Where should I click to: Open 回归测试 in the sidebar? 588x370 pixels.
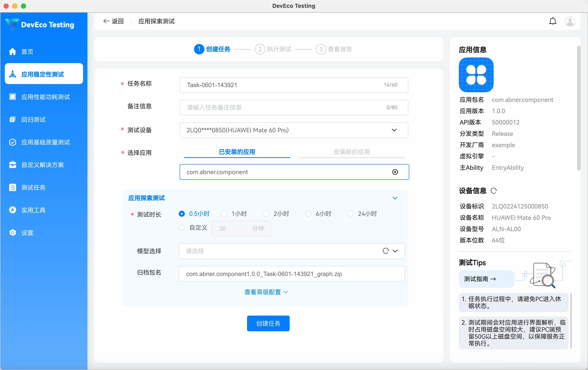click(33, 119)
